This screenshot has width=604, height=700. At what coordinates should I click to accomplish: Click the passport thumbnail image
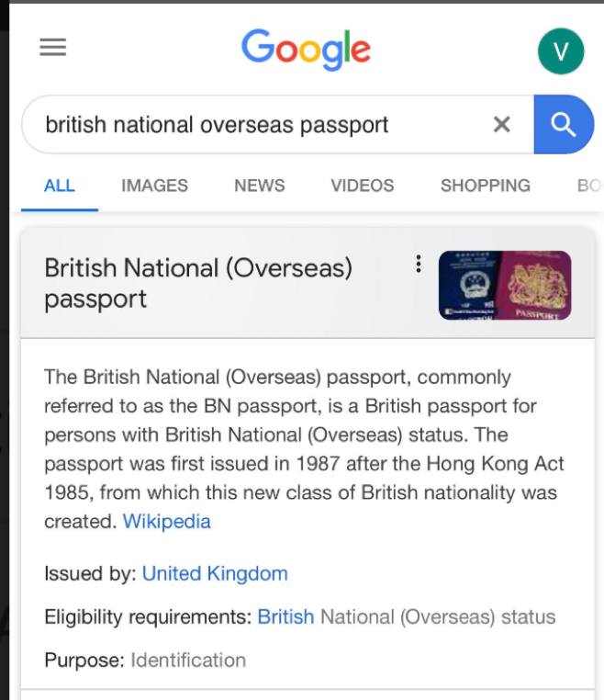tap(505, 285)
